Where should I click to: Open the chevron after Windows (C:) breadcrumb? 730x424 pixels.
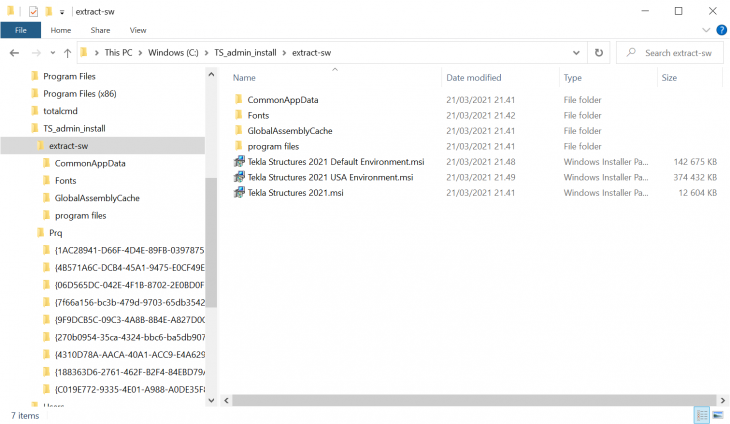point(206,53)
